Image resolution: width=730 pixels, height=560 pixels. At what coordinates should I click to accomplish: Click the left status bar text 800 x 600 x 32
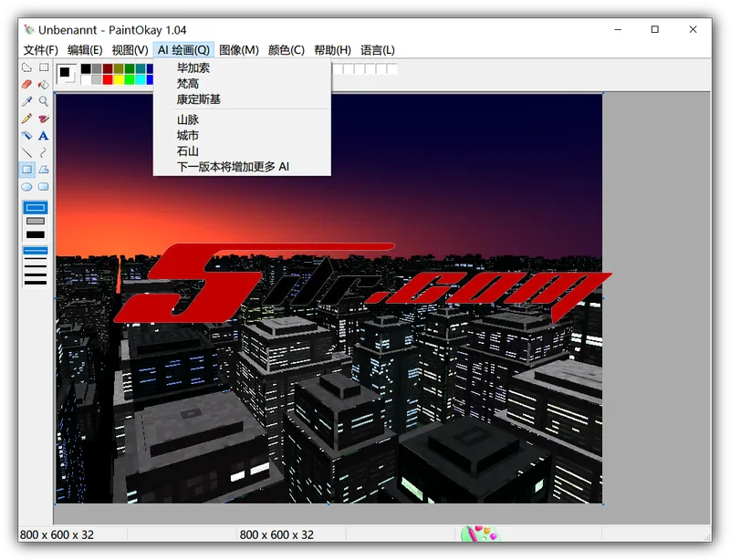[x=57, y=534]
